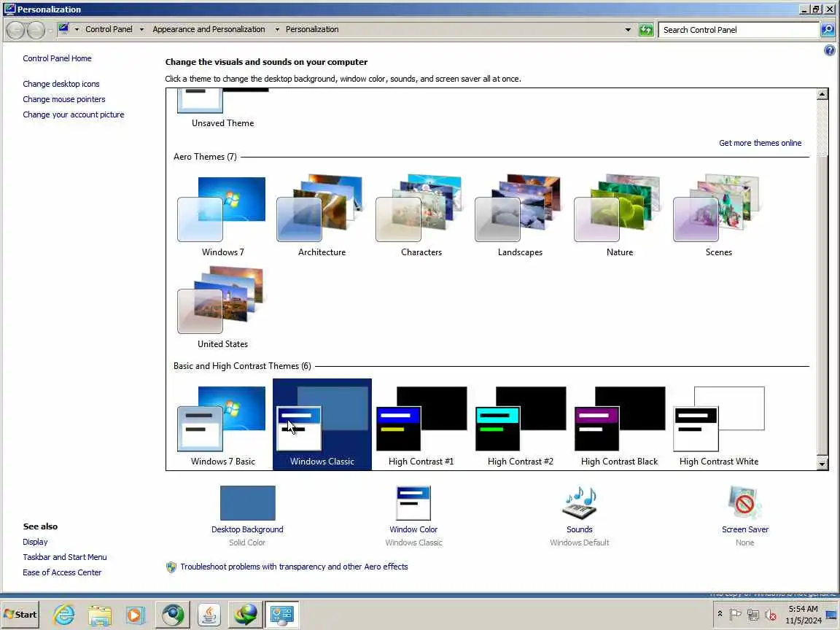Screen dimensions: 840x630
Task: Open the Sounds icon
Action: tap(579, 503)
